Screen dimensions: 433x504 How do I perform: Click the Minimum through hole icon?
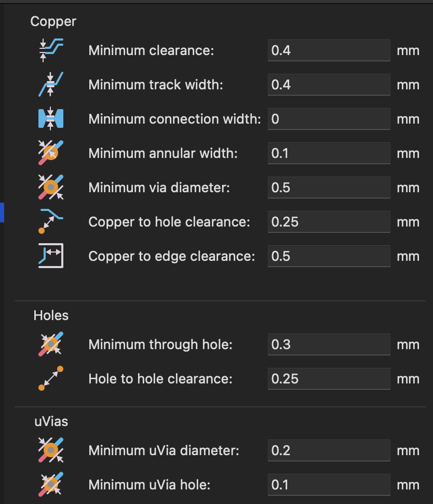click(51, 344)
